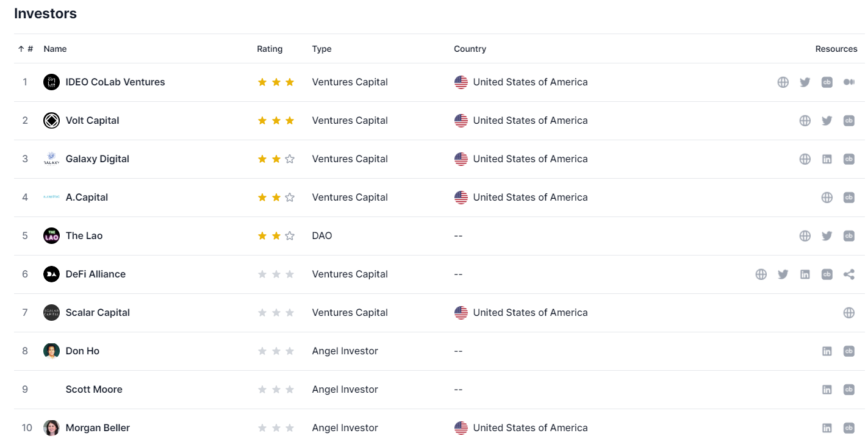
Task: Open Scott Moore LinkedIn icon
Action: pyautogui.click(x=827, y=390)
